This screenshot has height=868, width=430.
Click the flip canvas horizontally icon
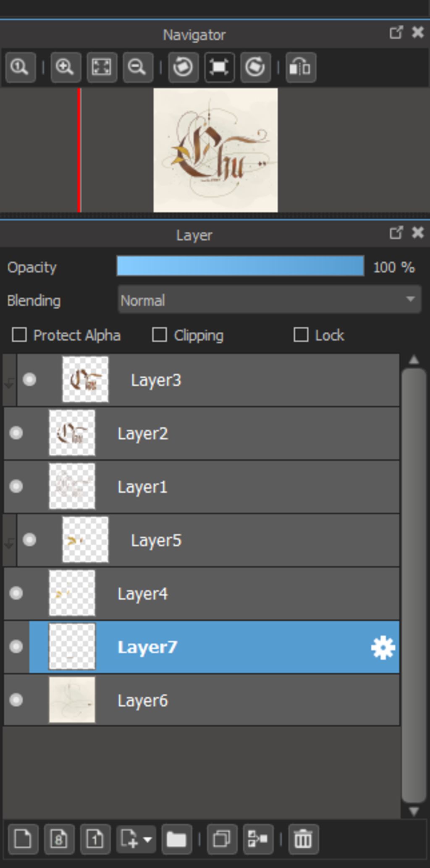point(301,67)
